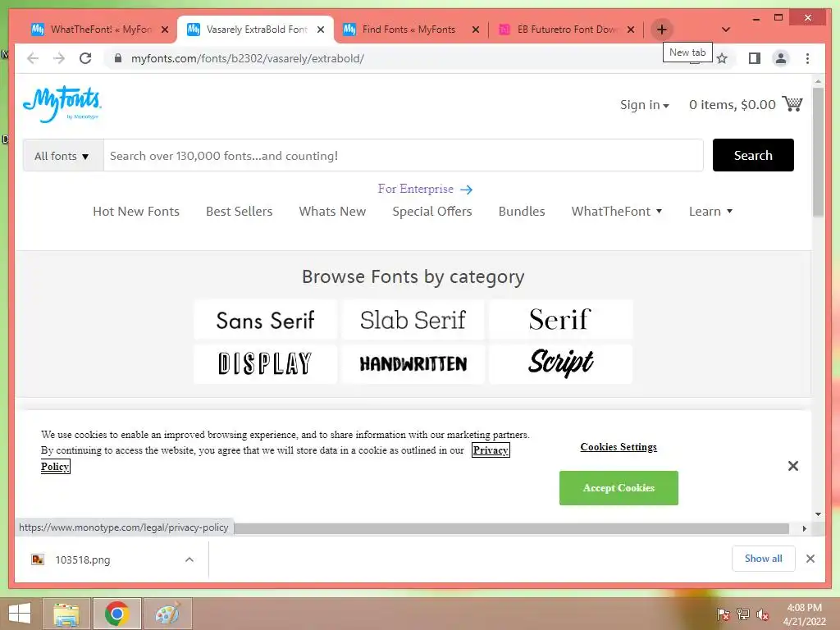Open the shopping cart icon
The width and height of the screenshot is (840, 630).
(x=792, y=103)
